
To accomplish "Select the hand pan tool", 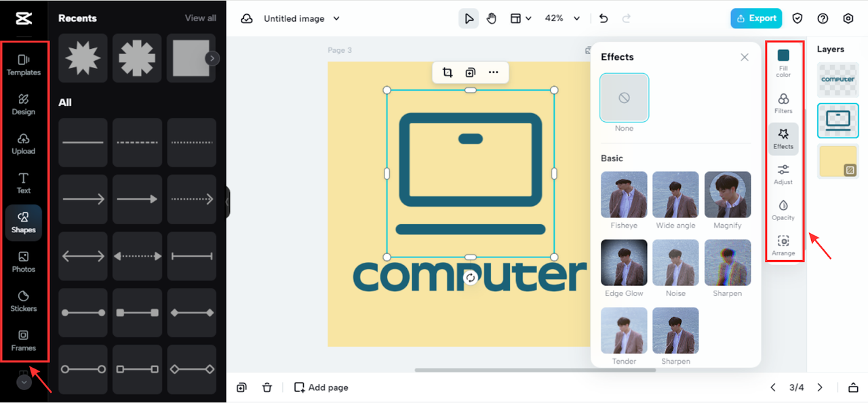I will point(492,18).
